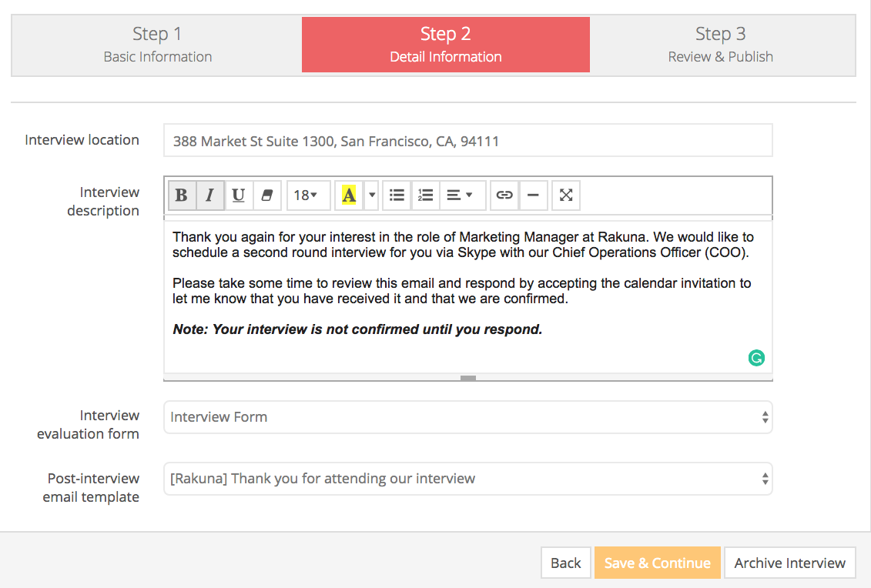Go to Step 1 Basic Information
The image size is (871, 588).
click(x=157, y=45)
